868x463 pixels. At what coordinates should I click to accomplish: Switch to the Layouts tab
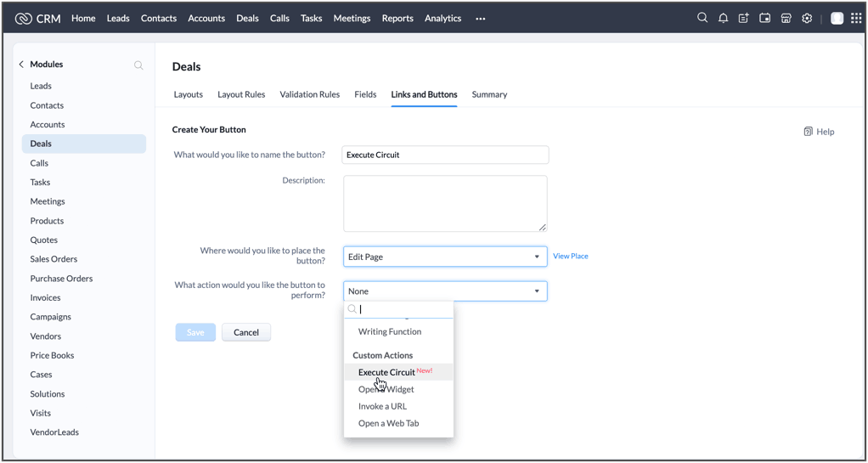(189, 94)
